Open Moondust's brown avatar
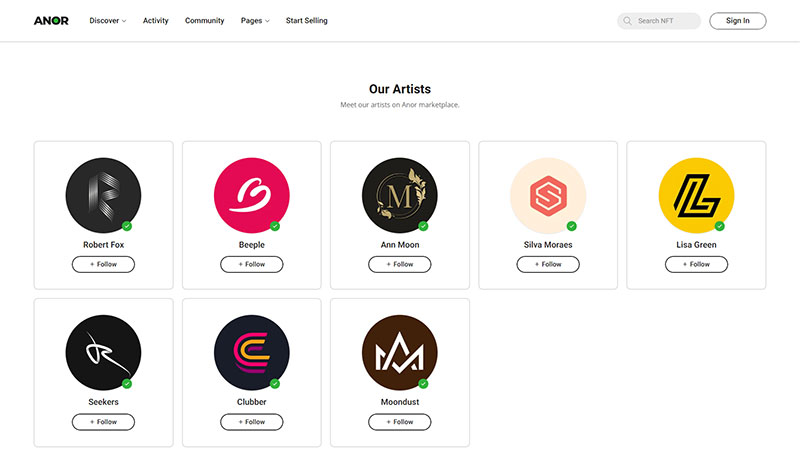Image resolution: width=800 pixels, height=454 pixels. click(399, 352)
